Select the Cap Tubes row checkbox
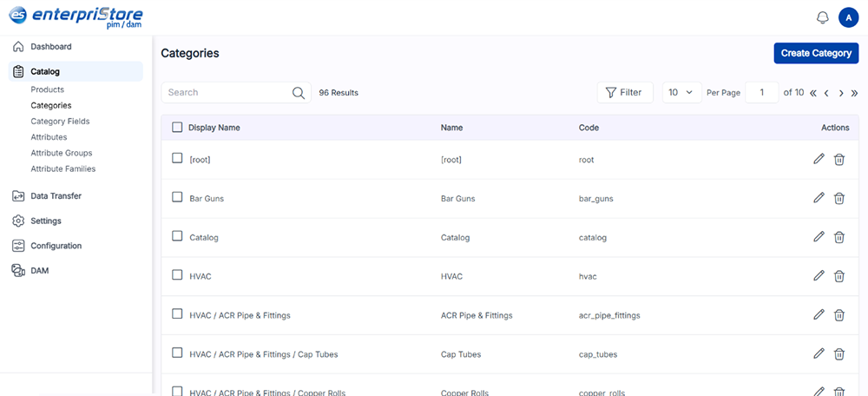This screenshot has height=396, width=868. 177,353
